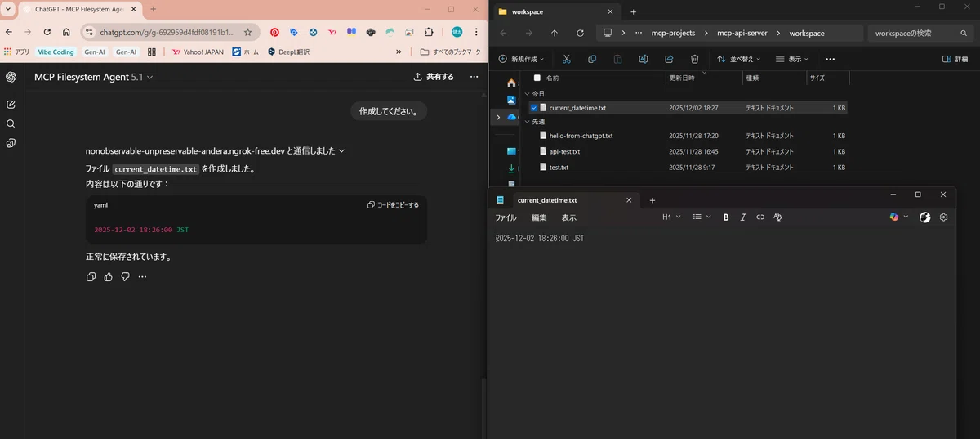The height and width of the screenshot is (439, 980).
Task: Open Notepad settings gear
Action: 944,217
